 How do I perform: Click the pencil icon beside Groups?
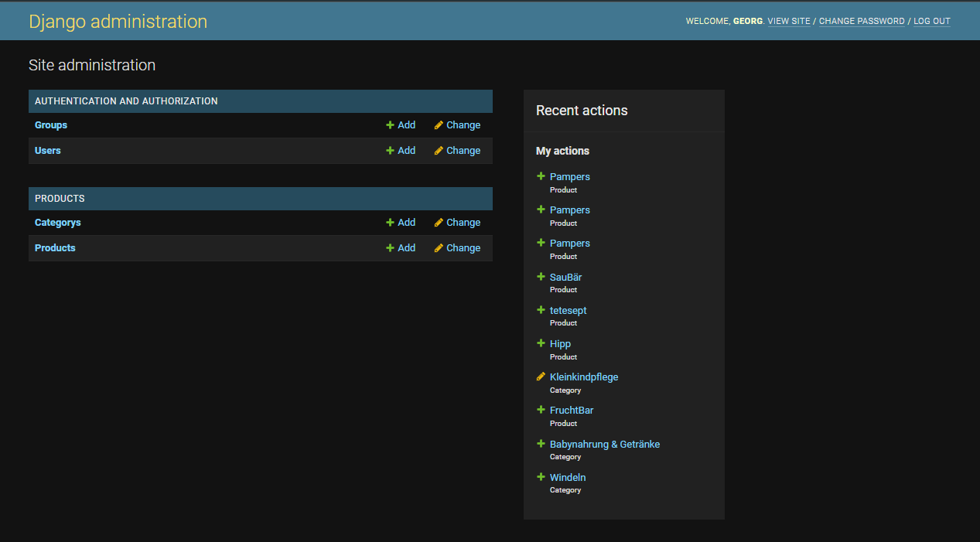pyautogui.click(x=439, y=124)
